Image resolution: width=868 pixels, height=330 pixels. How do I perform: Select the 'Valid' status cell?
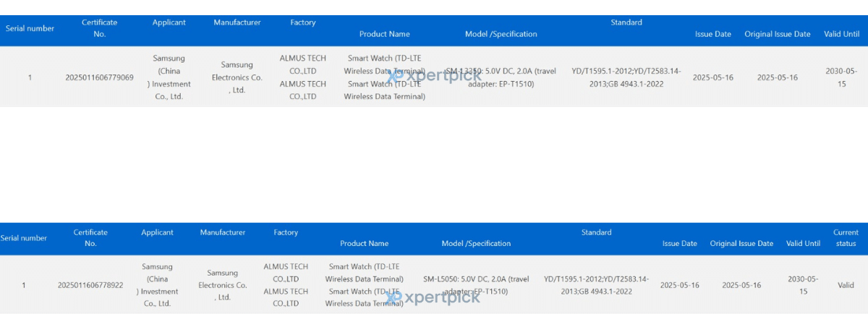tap(846, 285)
